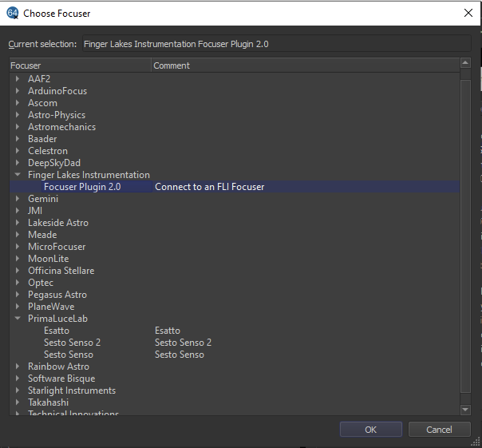482x448 pixels.
Task: Select Focuser Plugin 2.0 entry
Action: 82,187
